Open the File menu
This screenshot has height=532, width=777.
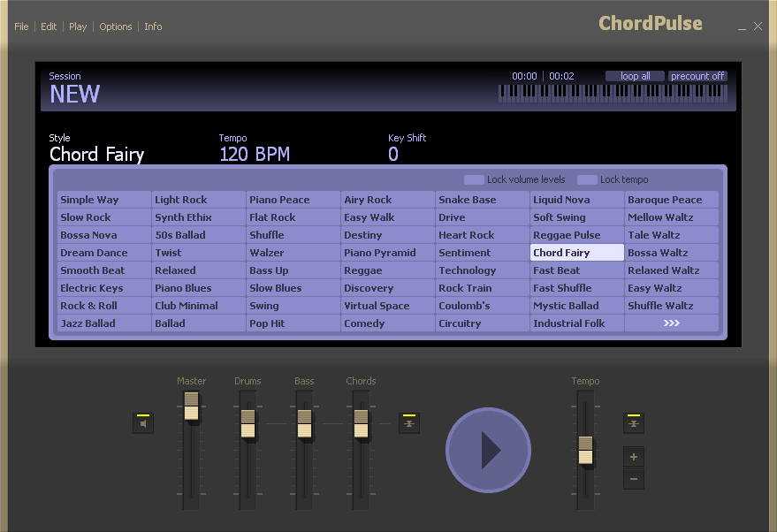(x=21, y=27)
